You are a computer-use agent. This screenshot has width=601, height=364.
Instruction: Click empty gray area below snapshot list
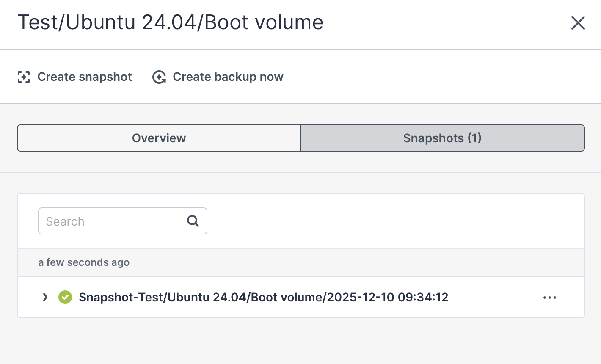(x=300, y=341)
